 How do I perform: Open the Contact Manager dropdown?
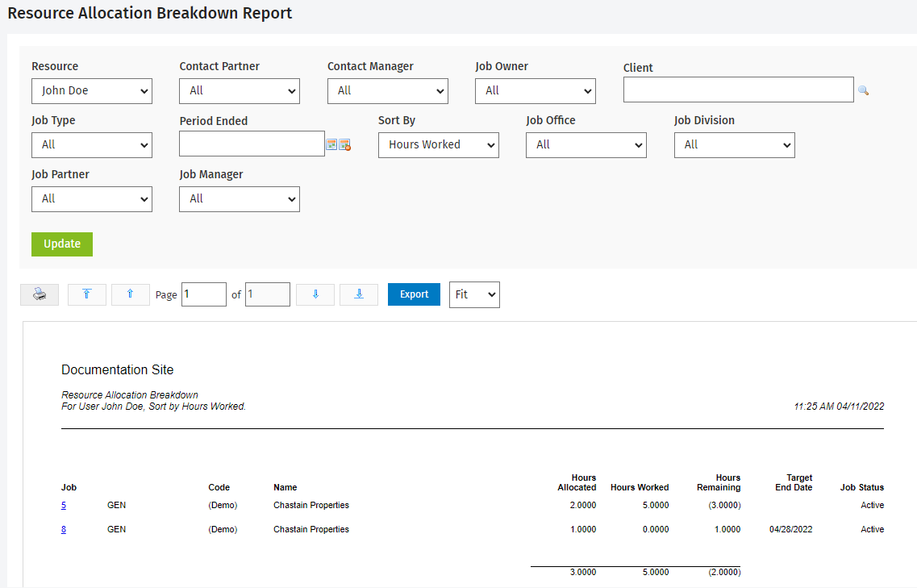(x=388, y=90)
